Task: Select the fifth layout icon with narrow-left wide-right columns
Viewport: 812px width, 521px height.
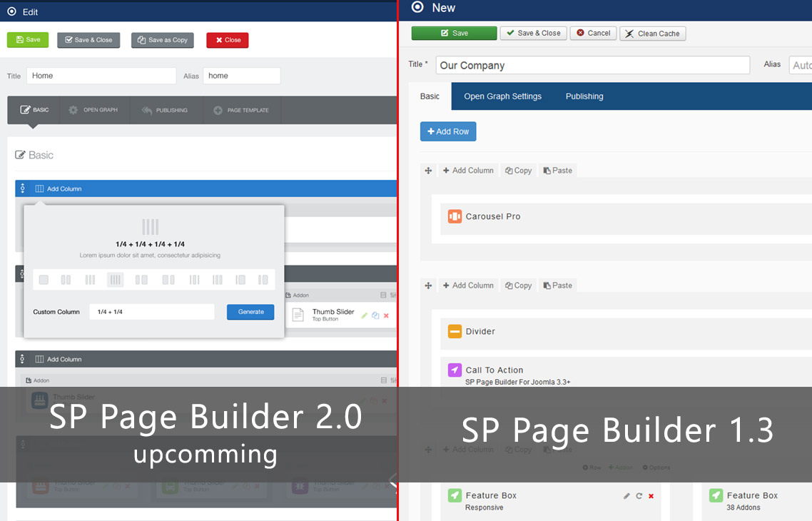Action: pyautogui.click(x=141, y=280)
